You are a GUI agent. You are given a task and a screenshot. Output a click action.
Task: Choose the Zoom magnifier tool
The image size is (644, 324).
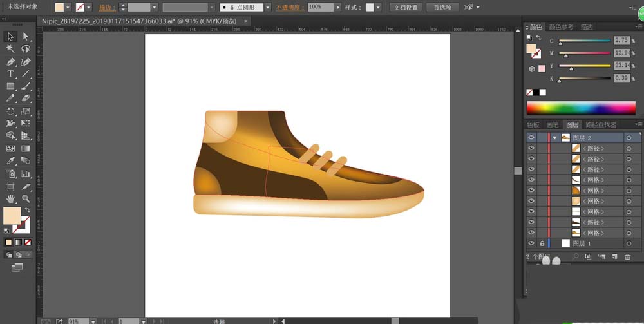pyautogui.click(x=26, y=199)
